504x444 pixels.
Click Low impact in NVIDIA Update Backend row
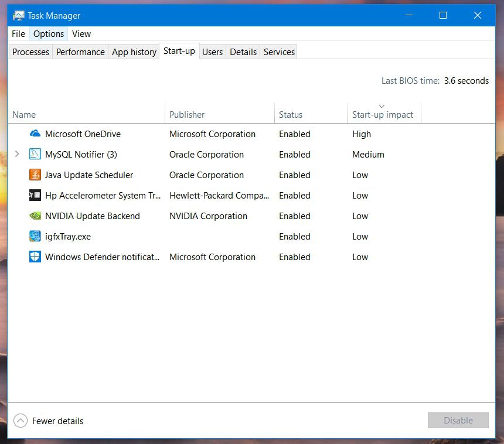(x=360, y=216)
